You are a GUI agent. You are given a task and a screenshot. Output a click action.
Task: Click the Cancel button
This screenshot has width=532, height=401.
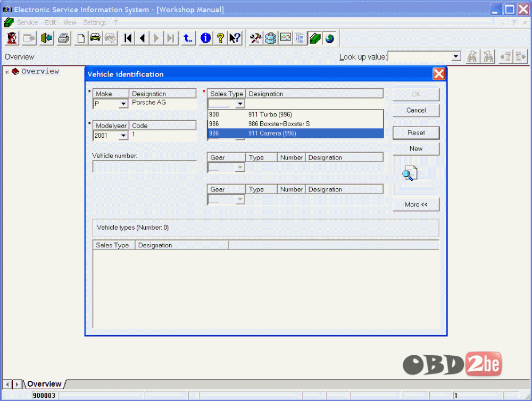click(416, 110)
